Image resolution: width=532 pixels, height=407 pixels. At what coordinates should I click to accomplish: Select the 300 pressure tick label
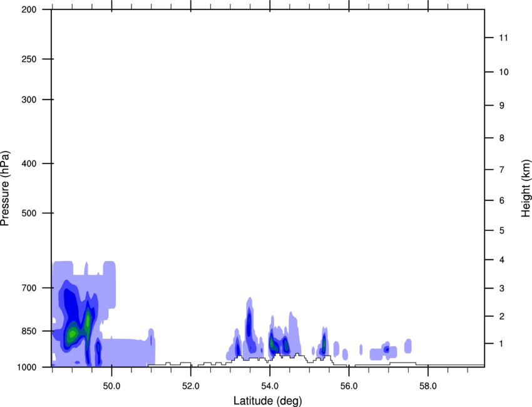coord(29,100)
